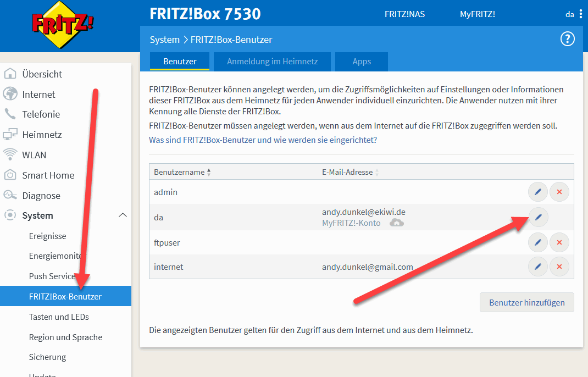Edit the ftpuser account
The width and height of the screenshot is (588, 377).
coord(538,242)
